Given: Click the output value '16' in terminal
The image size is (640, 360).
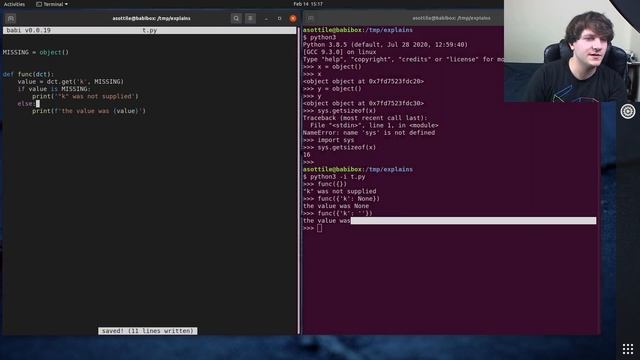Looking at the screenshot, I should point(307,155).
